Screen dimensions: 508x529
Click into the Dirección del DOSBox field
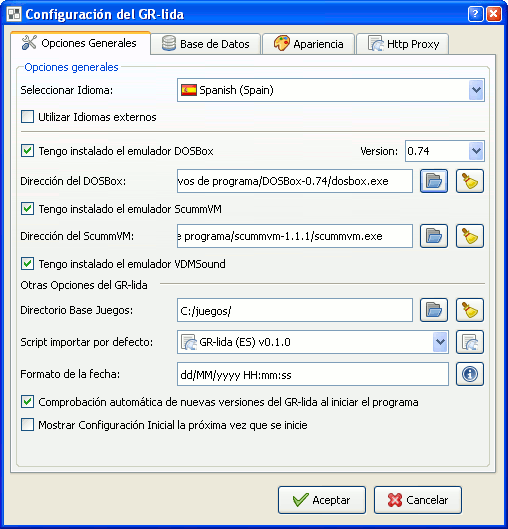[295, 181]
